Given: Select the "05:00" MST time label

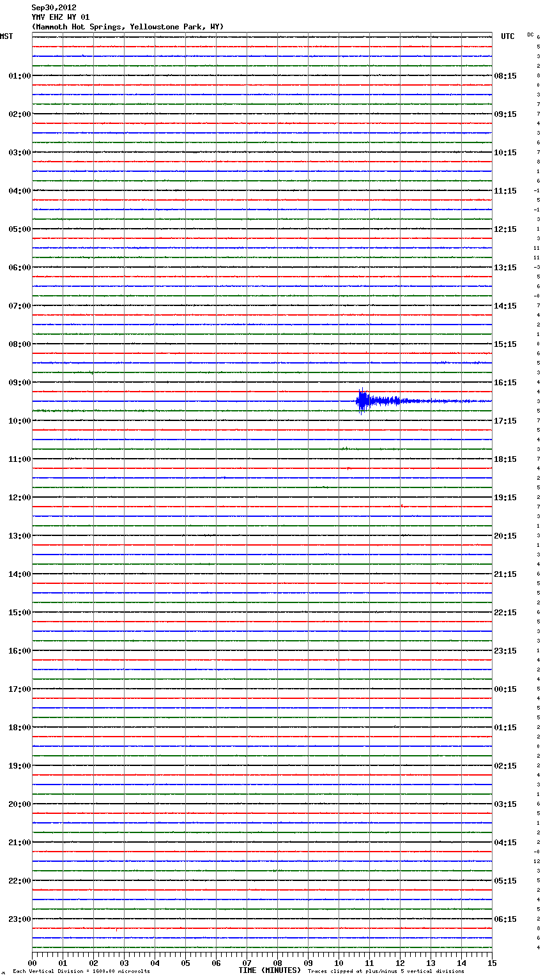Looking at the screenshot, I should tap(20, 229).
